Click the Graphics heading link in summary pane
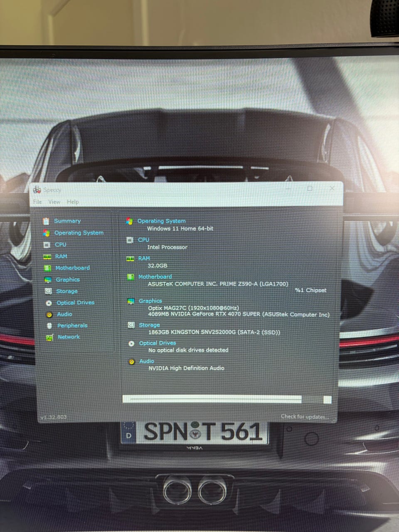 150,300
